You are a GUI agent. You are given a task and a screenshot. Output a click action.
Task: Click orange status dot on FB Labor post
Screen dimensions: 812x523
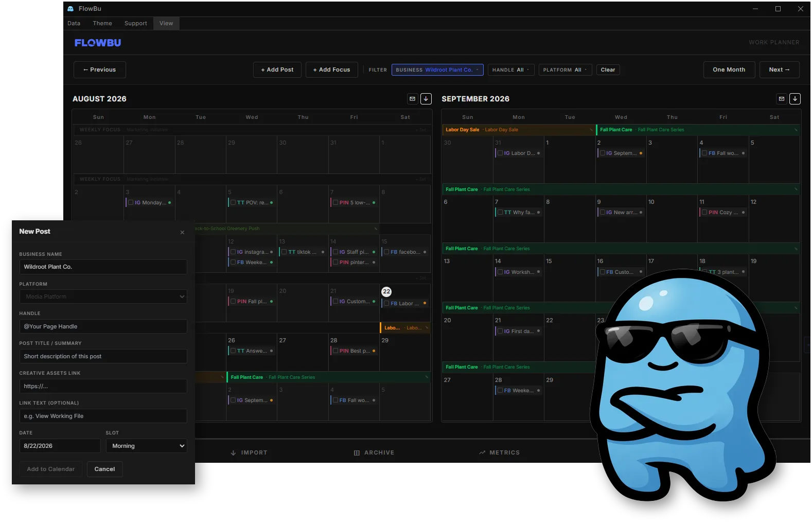click(x=425, y=304)
